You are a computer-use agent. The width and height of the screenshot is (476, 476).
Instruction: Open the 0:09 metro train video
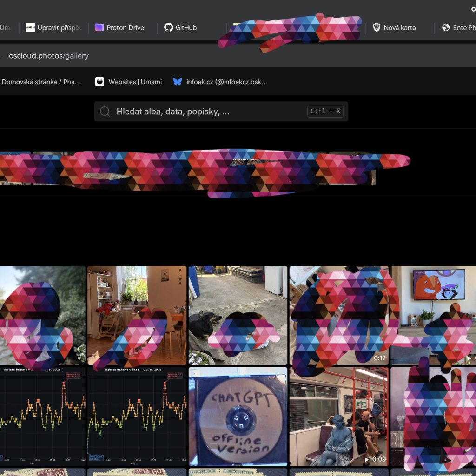click(x=339, y=416)
